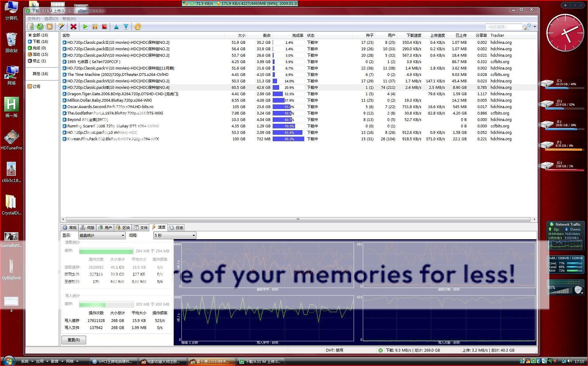Expand the 间隔 5 秒 dropdown
Screen dimensions: 588x366
(x=175, y=236)
